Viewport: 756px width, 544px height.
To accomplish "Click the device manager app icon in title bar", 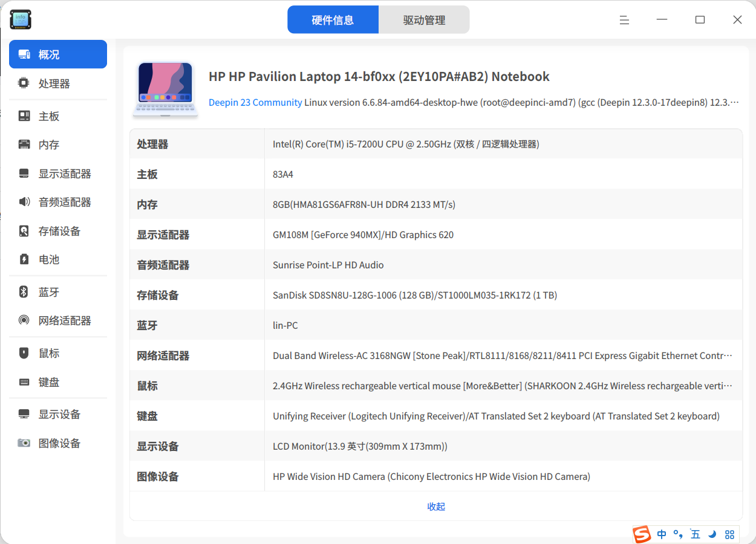I will point(21,19).
